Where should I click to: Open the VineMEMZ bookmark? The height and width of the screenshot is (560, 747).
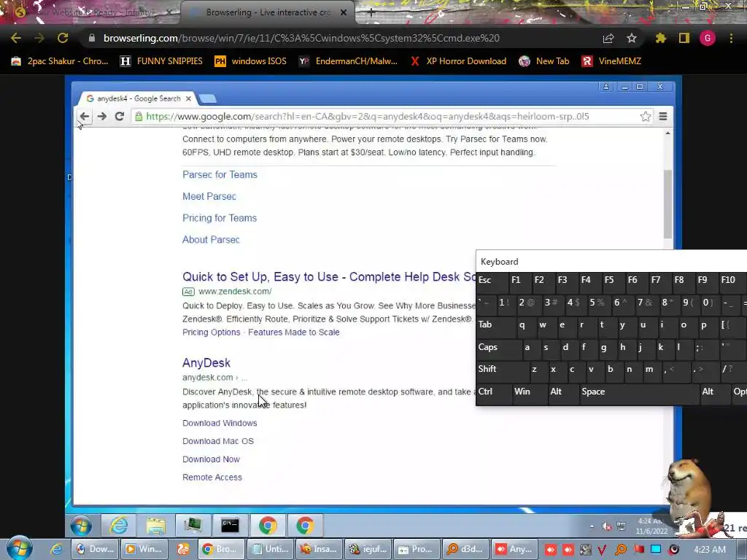coord(611,61)
